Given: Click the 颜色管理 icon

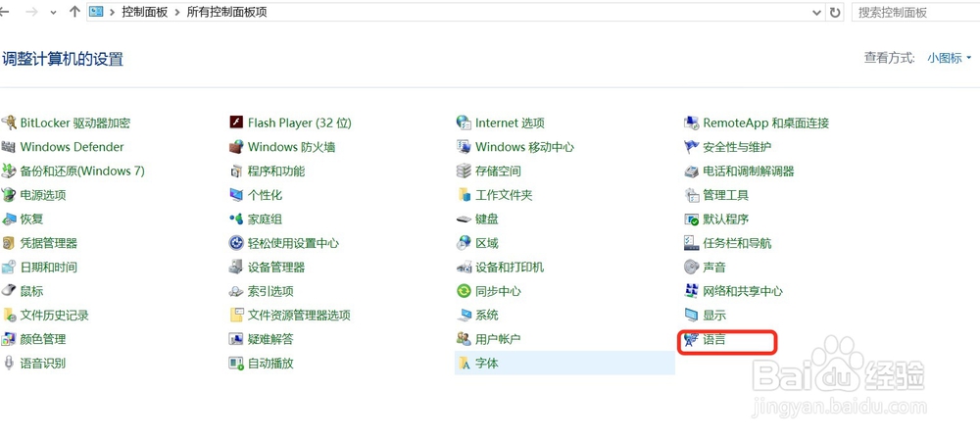Looking at the screenshot, I should coord(8,339).
